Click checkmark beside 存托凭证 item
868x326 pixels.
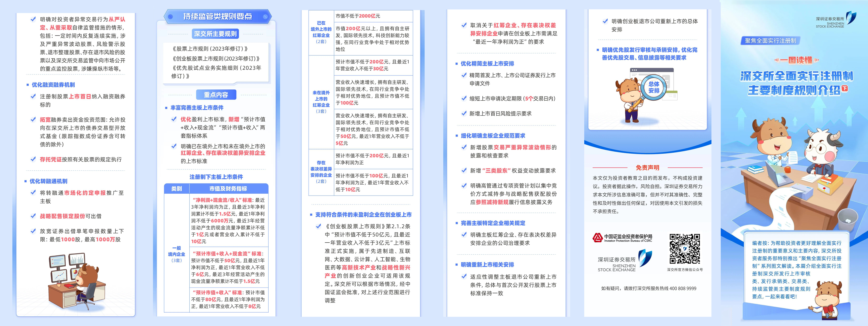click(x=33, y=159)
